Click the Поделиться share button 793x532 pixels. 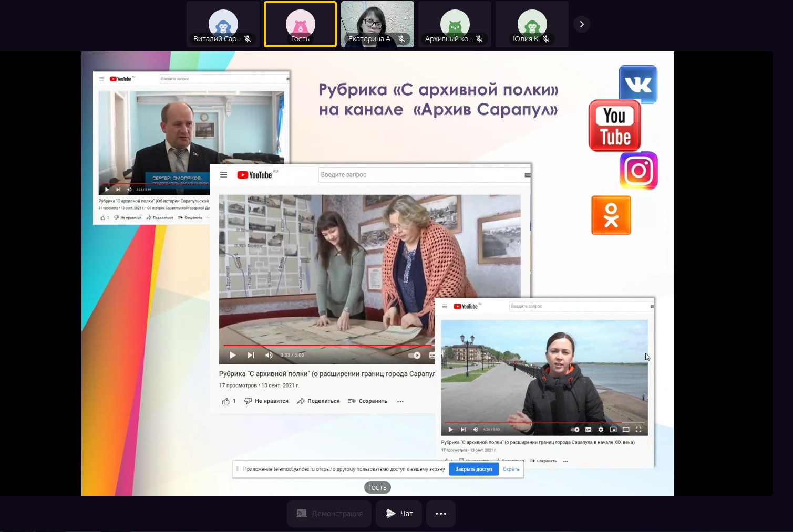point(318,401)
